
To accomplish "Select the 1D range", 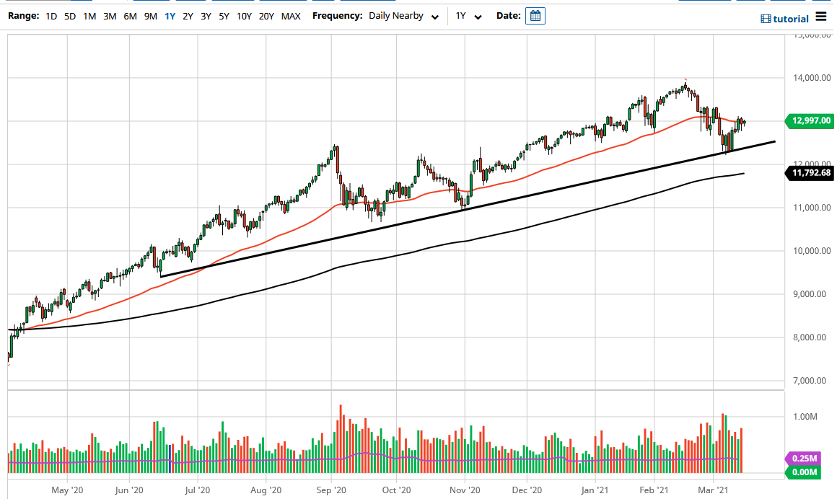I will [51, 15].
